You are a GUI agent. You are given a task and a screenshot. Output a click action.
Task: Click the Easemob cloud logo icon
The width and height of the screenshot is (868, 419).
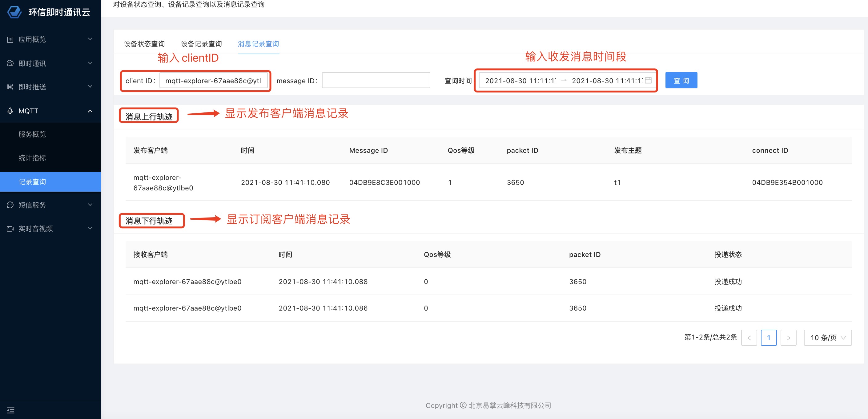coord(14,13)
